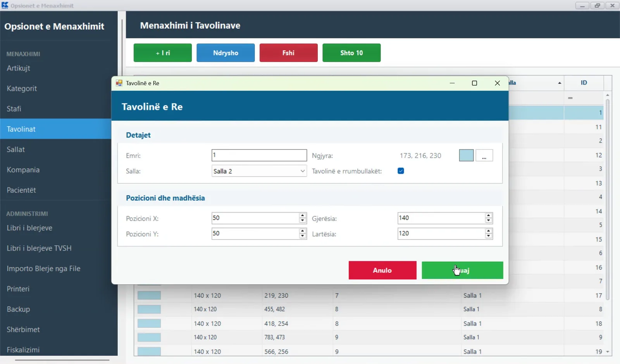This screenshot has width=620, height=364.
Task: Decrease Pozicioni Y with down arrow
Action: [x=303, y=236]
